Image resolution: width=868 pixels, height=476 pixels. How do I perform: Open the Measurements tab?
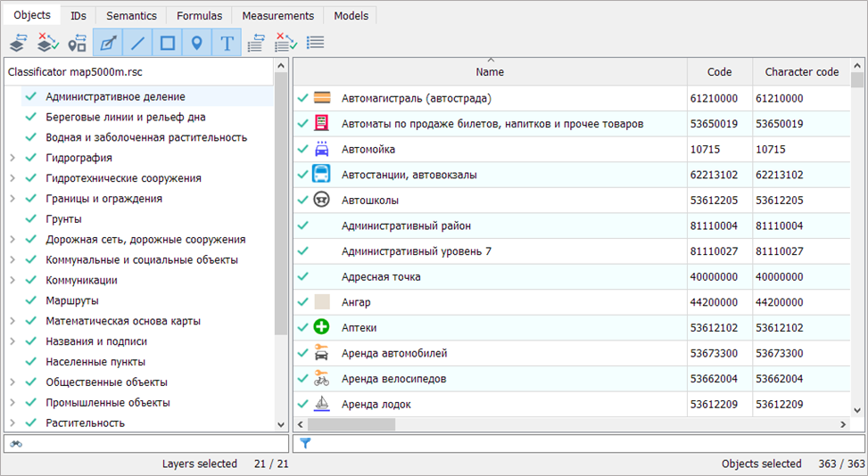pos(277,16)
